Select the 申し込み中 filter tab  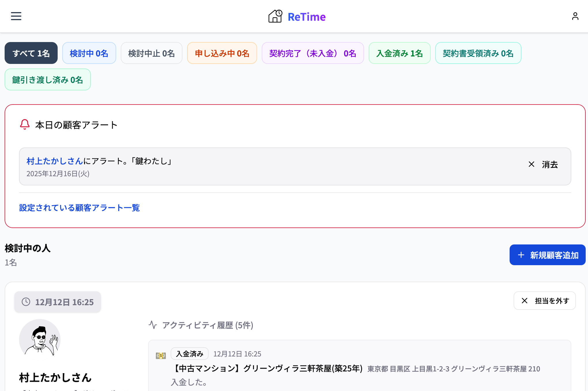[x=222, y=53]
